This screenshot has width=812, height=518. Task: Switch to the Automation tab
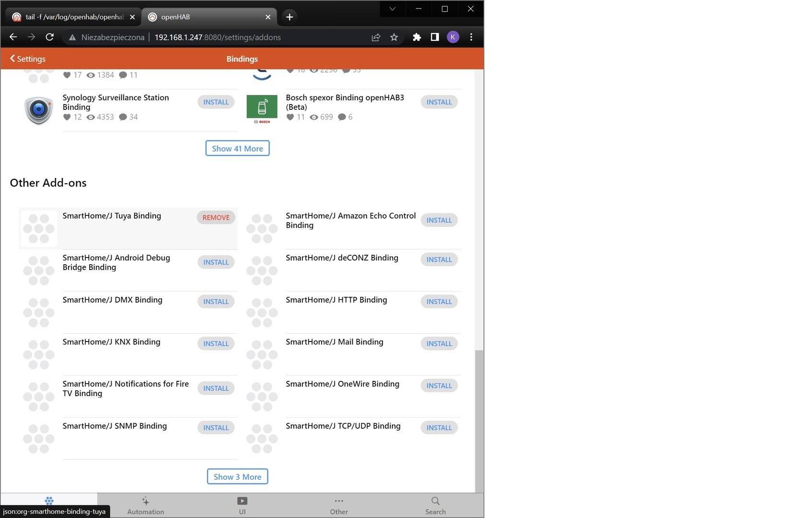pyautogui.click(x=146, y=506)
